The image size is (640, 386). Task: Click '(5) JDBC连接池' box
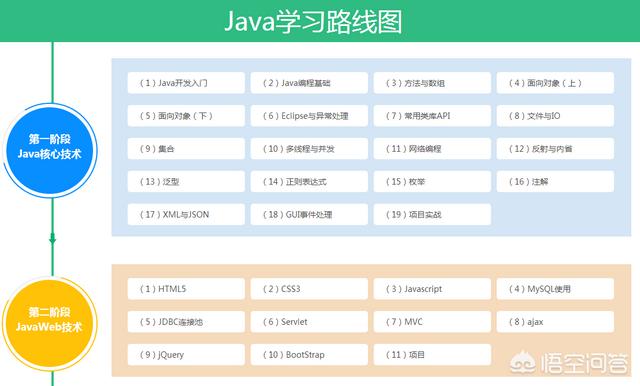tap(186, 322)
